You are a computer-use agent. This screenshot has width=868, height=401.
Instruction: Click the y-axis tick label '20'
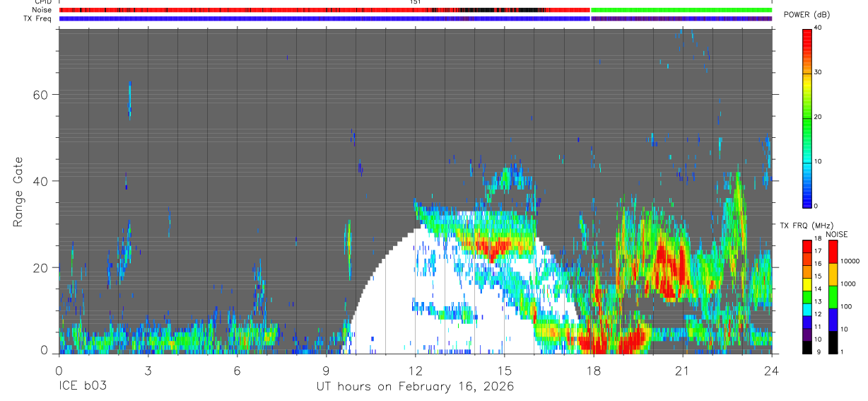[x=42, y=268]
